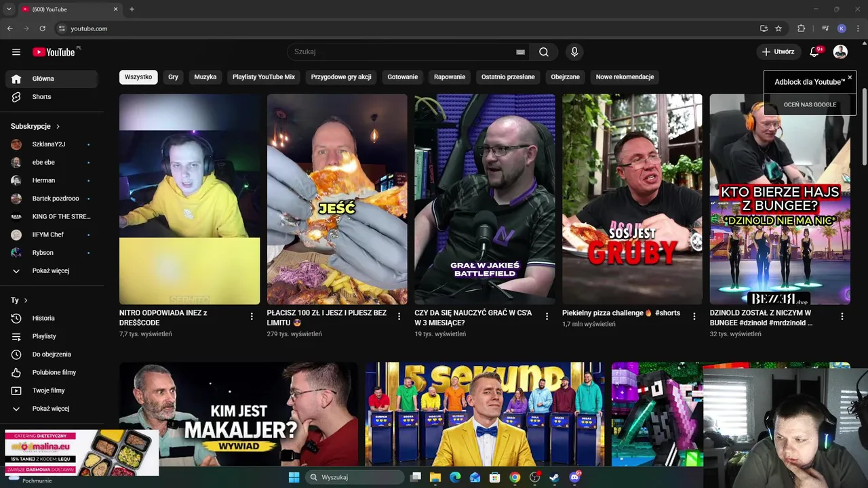Close the Adblock dla Youtube popup
The image size is (868, 488).
[850, 77]
